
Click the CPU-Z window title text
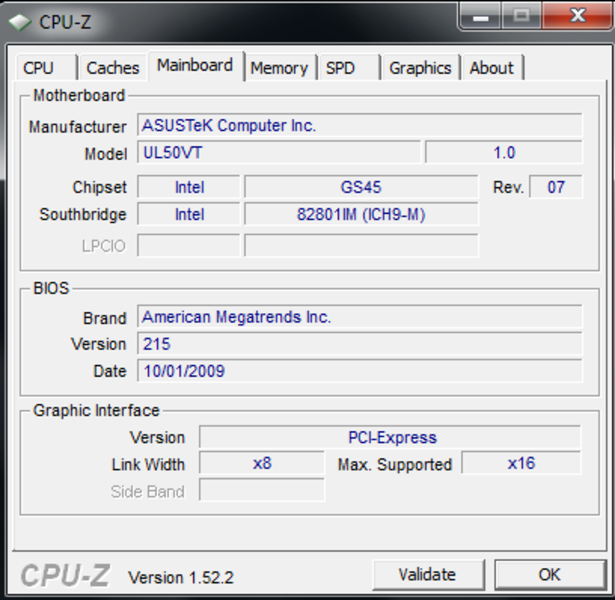tap(65, 22)
